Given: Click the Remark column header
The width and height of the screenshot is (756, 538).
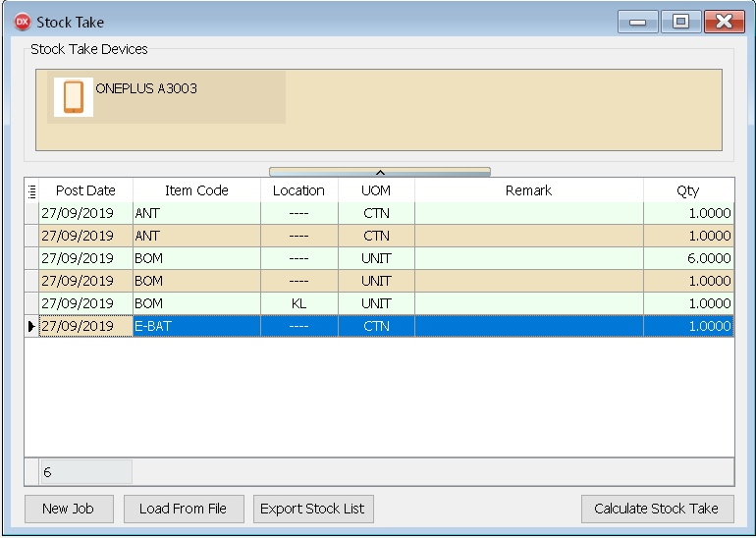Looking at the screenshot, I should (x=528, y=190).
